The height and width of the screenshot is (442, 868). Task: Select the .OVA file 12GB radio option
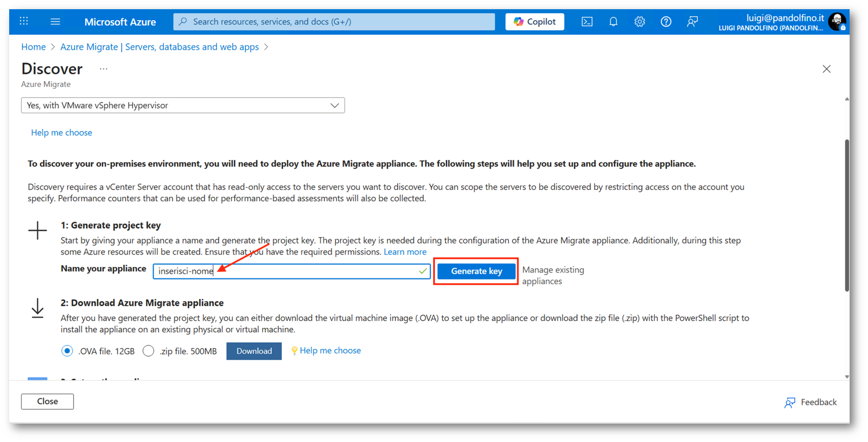point(67,351)
